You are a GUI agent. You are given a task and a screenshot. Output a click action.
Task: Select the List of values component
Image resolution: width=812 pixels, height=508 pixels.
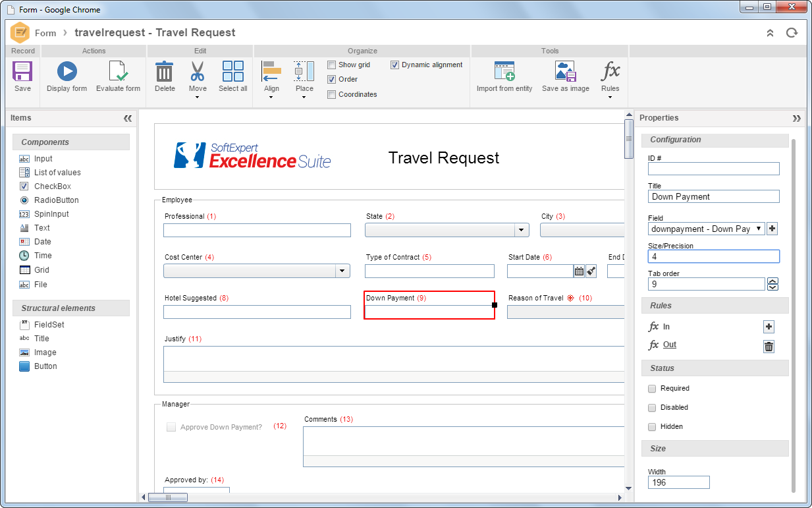click(57, 173)
